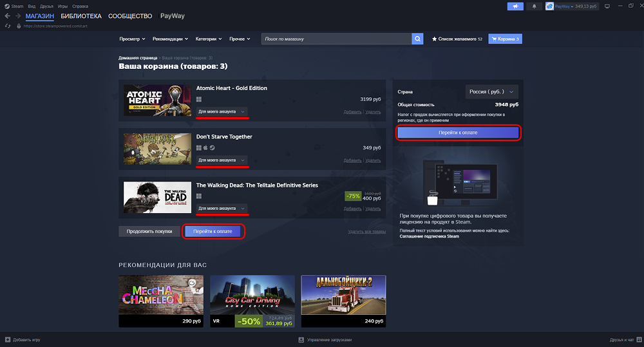Expand account selector for The Walking Dead
Image resolution: width=644 pixels, height=347 pixels.
222,208
